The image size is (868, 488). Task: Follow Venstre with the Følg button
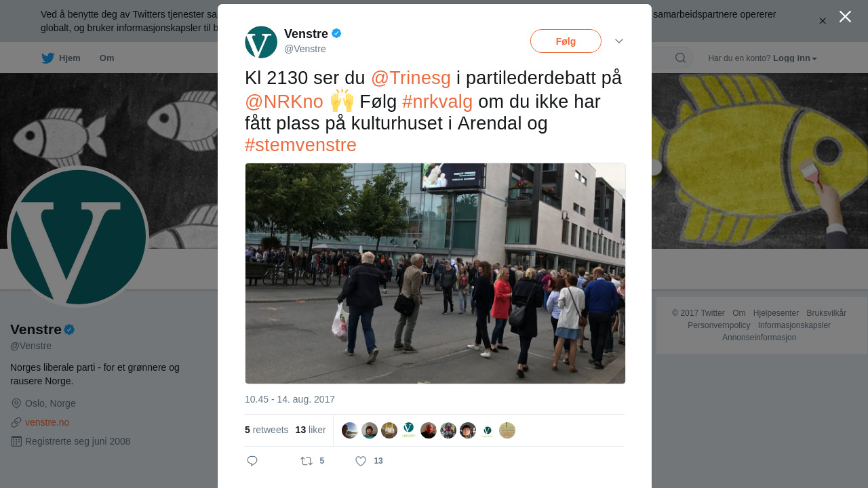pos(566,41)
